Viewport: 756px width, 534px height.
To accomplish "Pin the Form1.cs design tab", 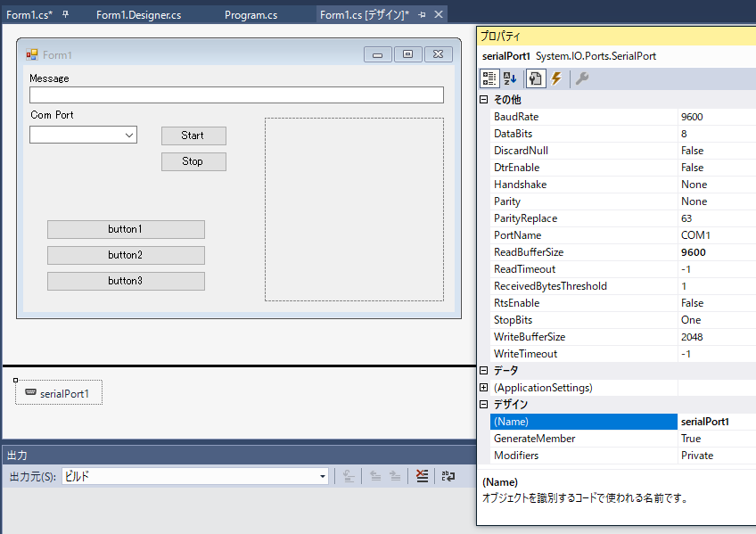I will click(422, 14).
